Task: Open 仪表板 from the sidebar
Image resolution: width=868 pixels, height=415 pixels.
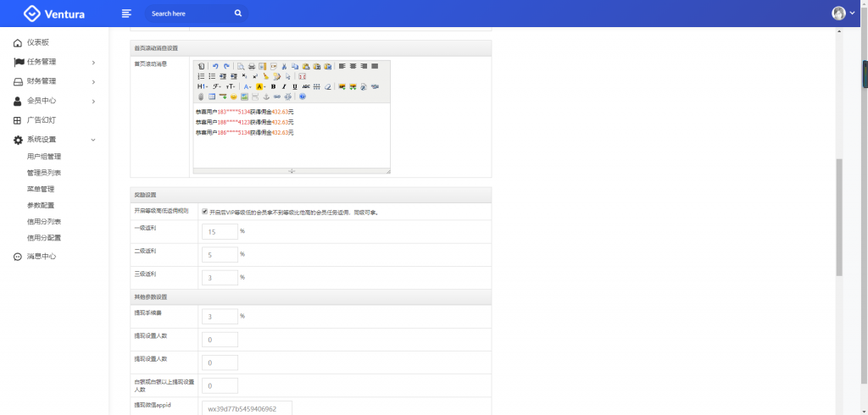Action: click(38, 42)
